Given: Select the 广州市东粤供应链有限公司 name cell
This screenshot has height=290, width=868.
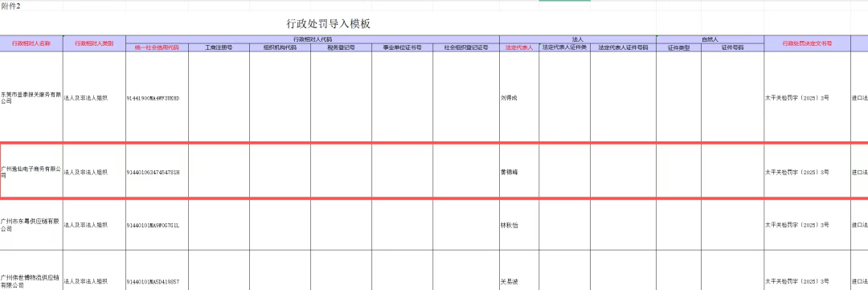Looking at the screenshot, I should [31, 225].
